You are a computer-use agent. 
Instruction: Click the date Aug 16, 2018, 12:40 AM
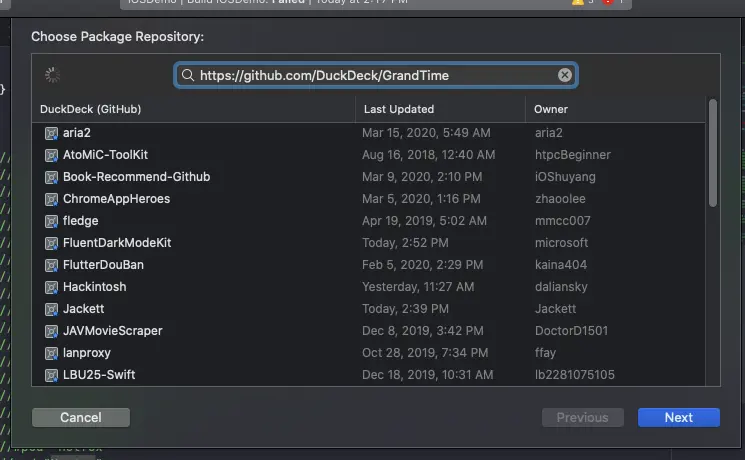429,154
